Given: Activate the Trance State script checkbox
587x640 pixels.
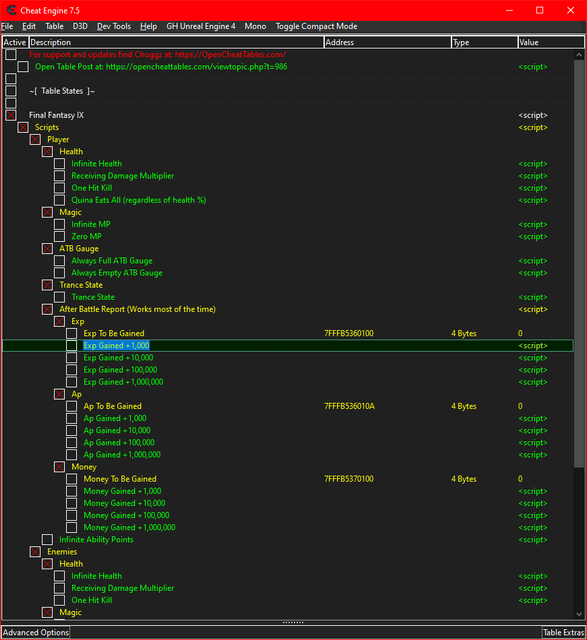Looking at the screenshot, I should pyautogui.click(x=60, y=297).
